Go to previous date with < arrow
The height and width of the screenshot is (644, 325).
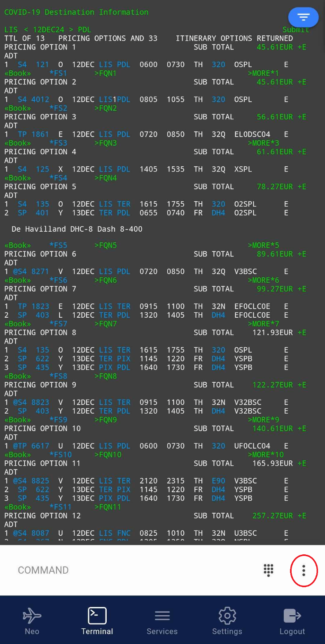point(26,30)
